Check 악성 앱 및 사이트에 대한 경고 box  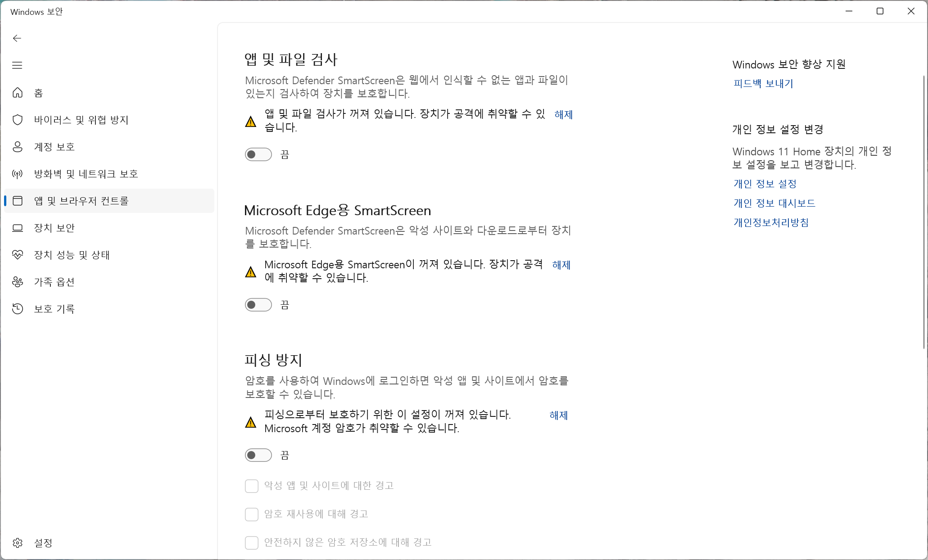(251, 486)
